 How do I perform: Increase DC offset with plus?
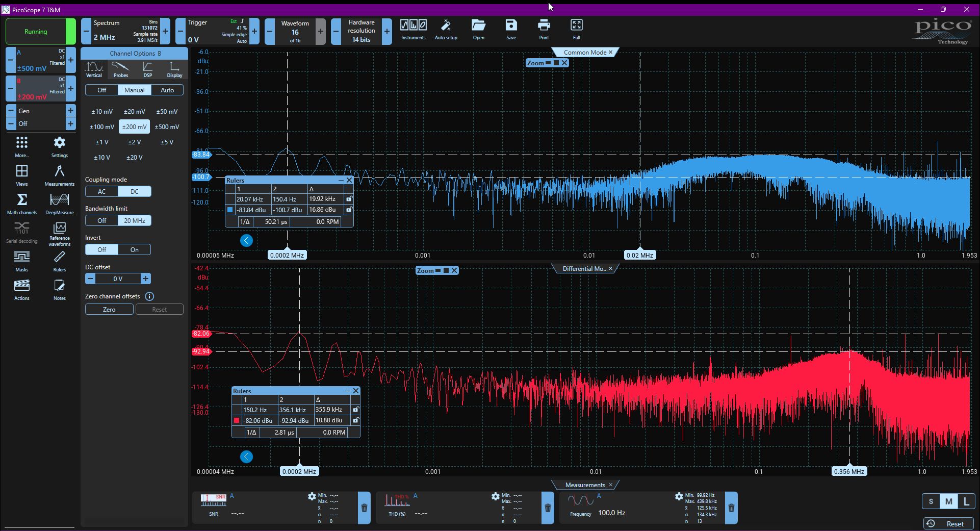146,279
